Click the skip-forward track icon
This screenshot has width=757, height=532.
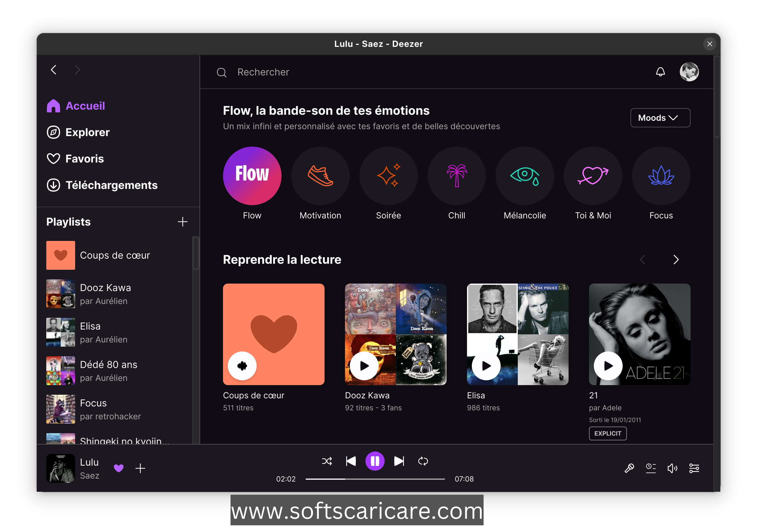pos(400,461)
